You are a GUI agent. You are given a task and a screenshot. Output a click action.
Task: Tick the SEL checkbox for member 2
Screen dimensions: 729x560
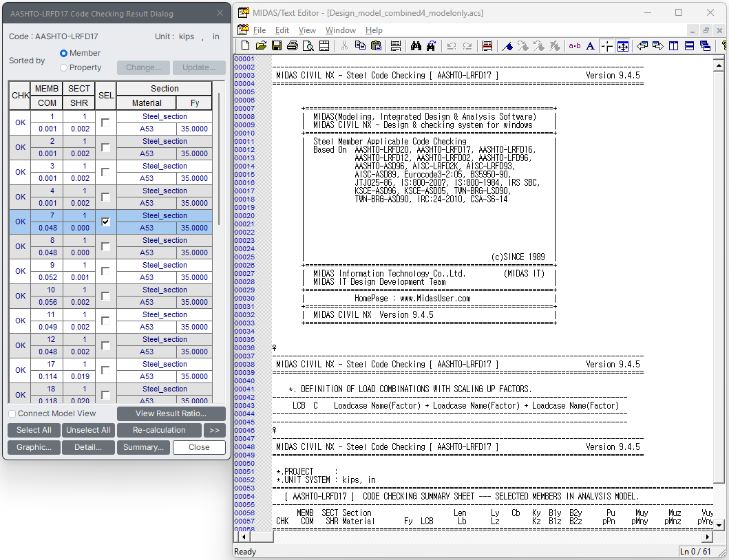pyautogui.click(x=105, y=147)
